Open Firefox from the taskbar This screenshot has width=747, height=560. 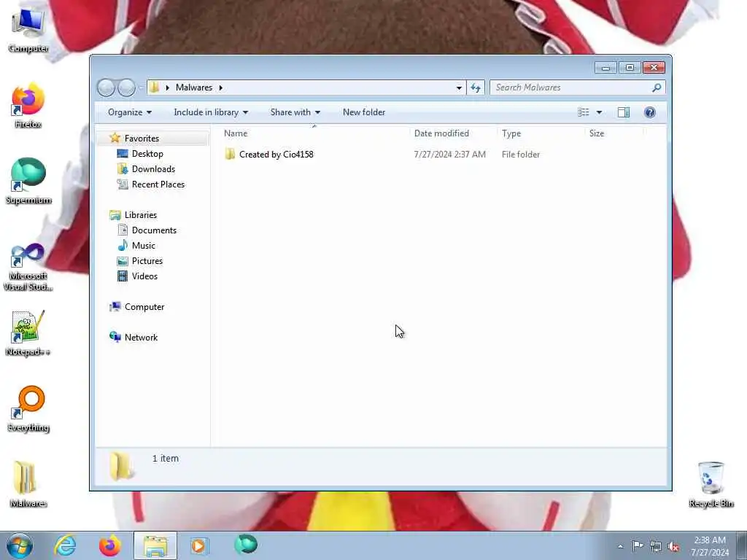[x=109, y=545]
